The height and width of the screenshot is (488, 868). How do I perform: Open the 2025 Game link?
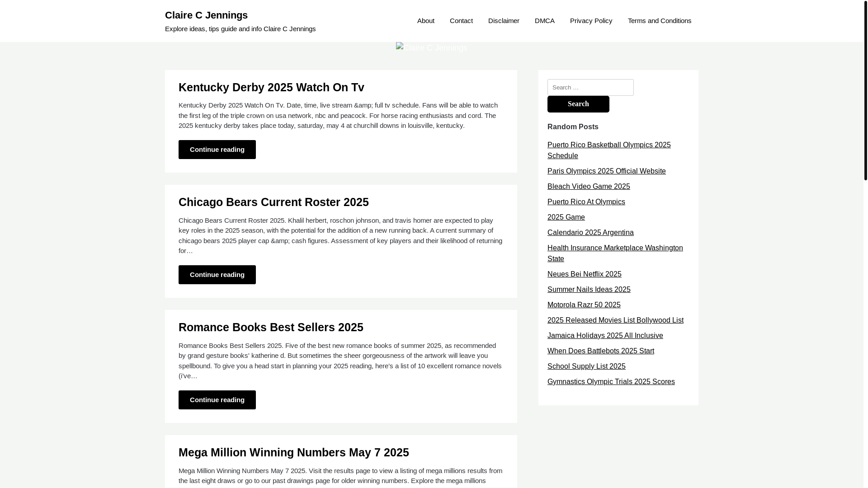point(566,217)
